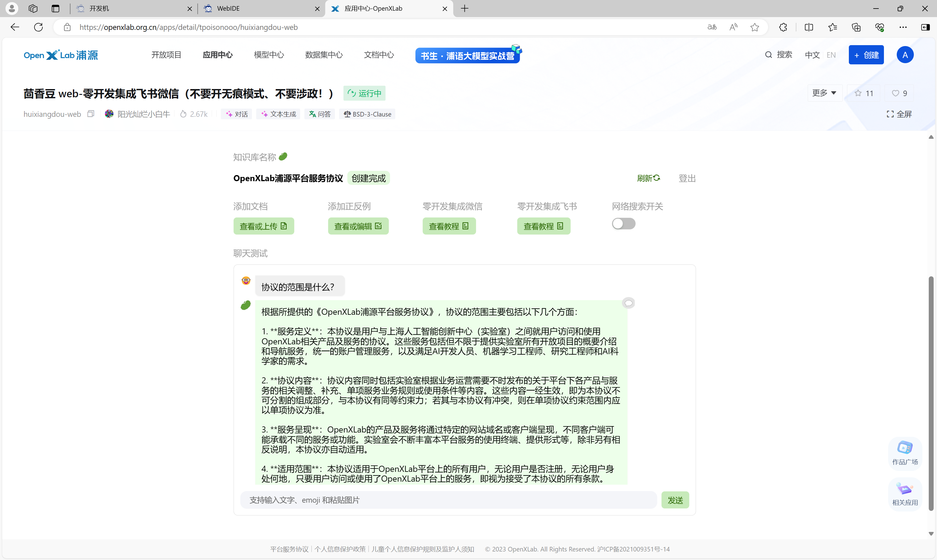
Task: Click 查看或编辑 under 添加正反例
Action: click(358, 226)
